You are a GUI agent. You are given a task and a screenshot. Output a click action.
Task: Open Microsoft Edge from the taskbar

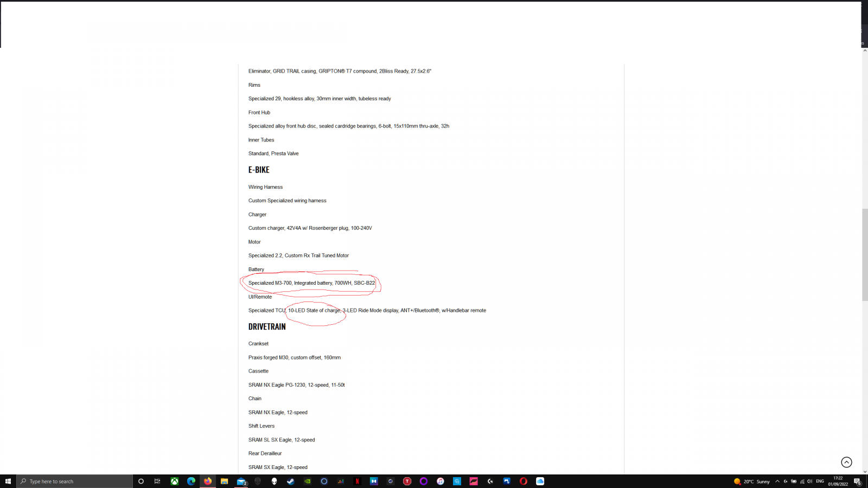pyautogui.click(x=191, y=481)
